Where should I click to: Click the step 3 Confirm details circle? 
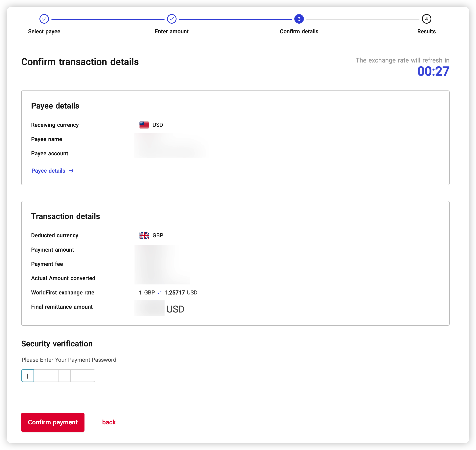[x=299, y=19]
